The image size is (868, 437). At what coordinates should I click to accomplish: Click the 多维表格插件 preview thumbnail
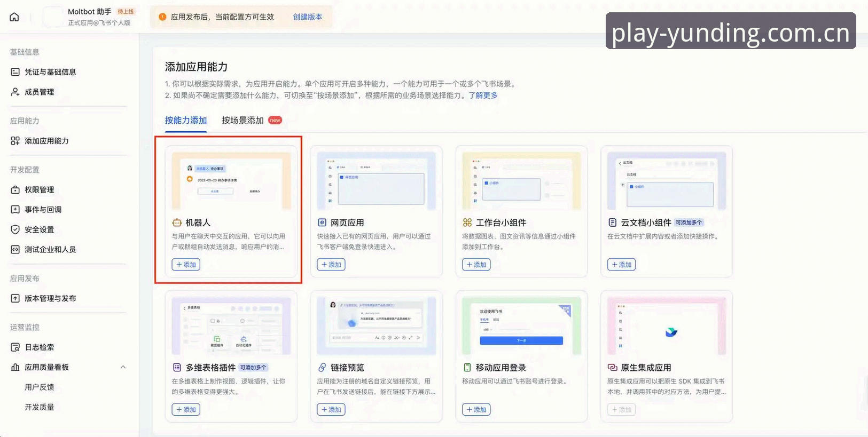(x=231, y=326)
